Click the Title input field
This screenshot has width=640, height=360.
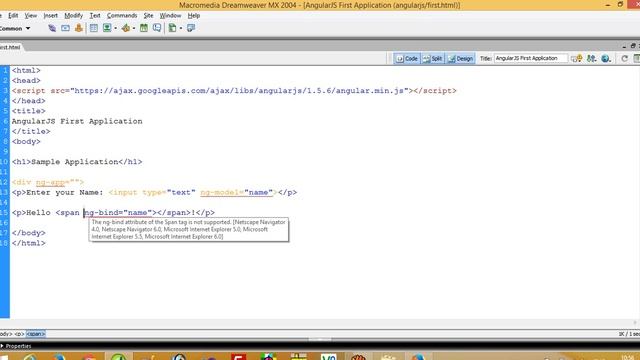pyautogui.click(x=531, y=58)
